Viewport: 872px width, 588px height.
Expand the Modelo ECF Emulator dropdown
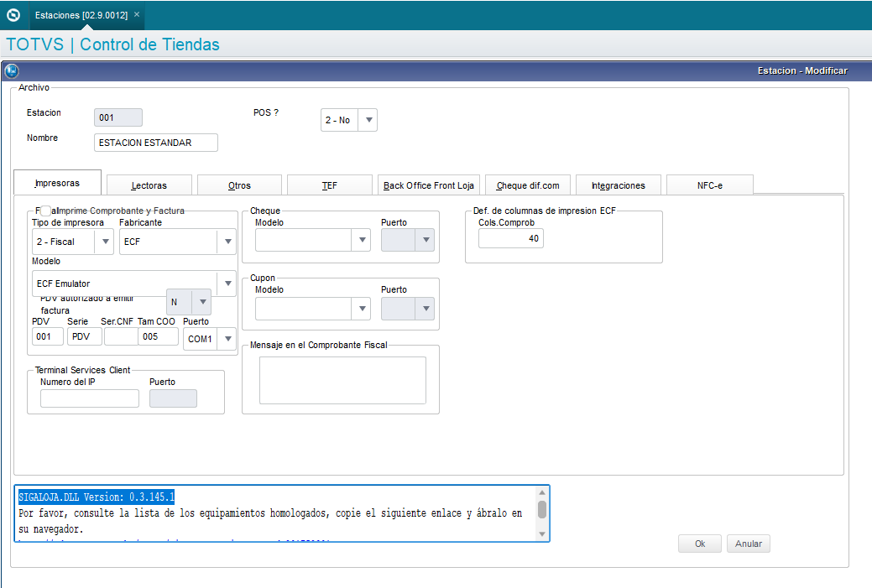click(x=227, y=284)
